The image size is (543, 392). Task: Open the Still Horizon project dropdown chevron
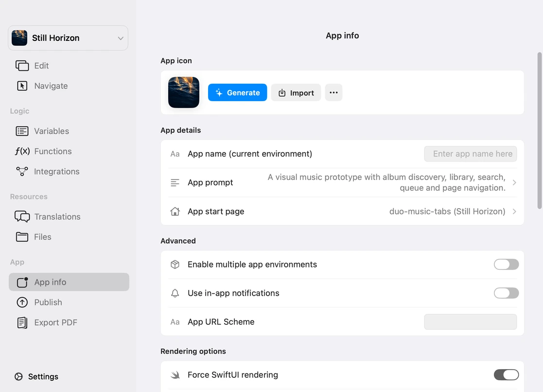(x=121, y=38)
